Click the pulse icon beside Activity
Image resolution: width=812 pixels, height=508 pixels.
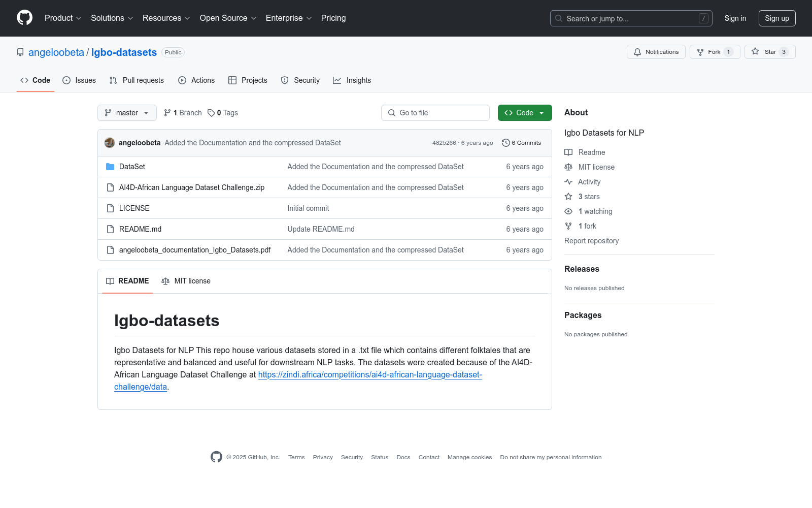click(568, 182)
